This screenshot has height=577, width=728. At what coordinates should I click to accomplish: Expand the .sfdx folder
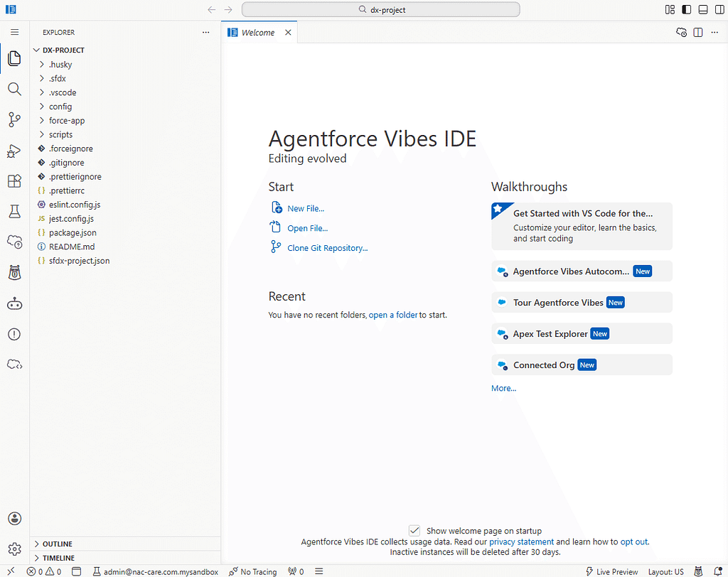coord(125,78)
